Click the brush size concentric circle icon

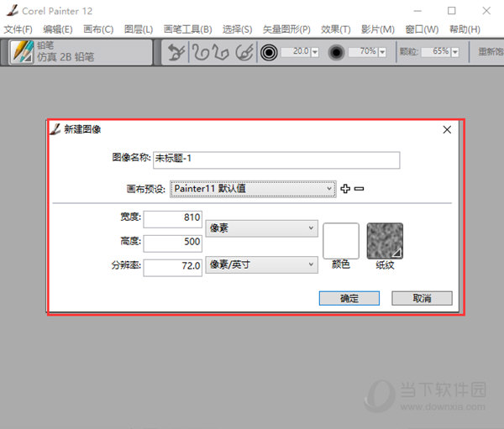point(269,52)
